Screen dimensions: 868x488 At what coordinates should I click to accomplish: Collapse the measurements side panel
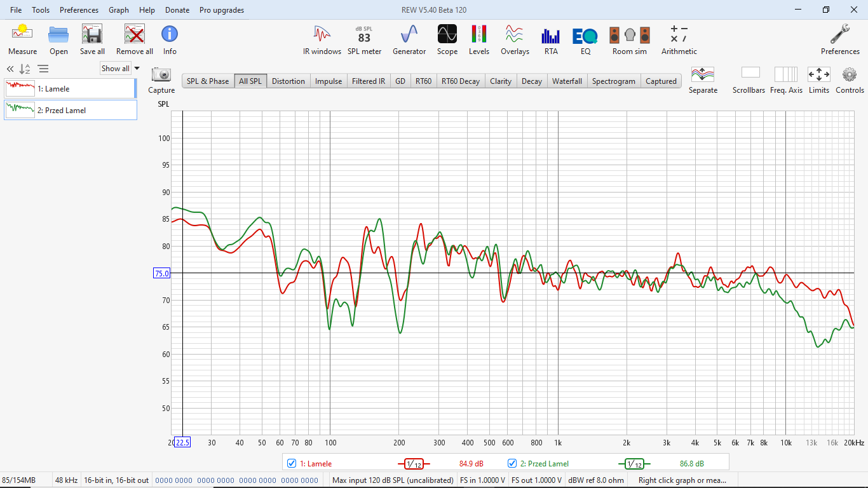pyautogui.click(x=10, y=69)
